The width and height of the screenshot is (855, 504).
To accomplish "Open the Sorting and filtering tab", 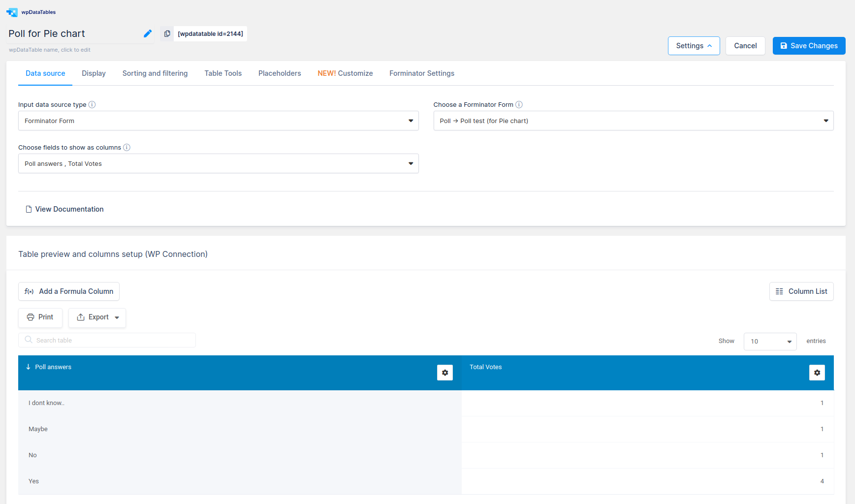I will (x=155, y=73).
